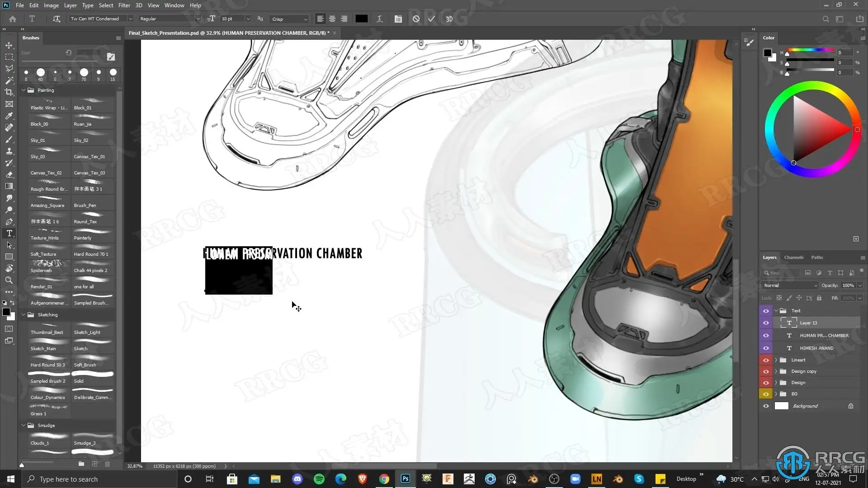The height and width of the screenshot is (488, 868).
Task: Select the Hand tool
Action: (x=9, y=268)
